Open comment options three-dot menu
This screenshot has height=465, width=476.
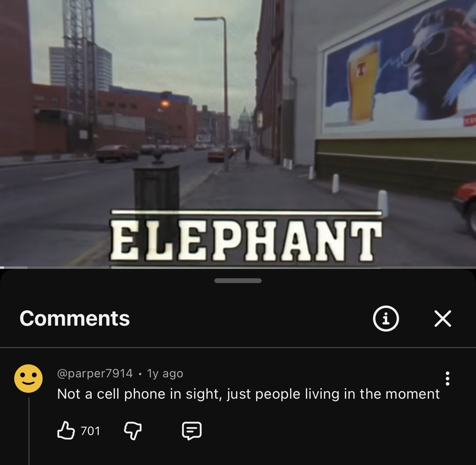click(447, 379)
